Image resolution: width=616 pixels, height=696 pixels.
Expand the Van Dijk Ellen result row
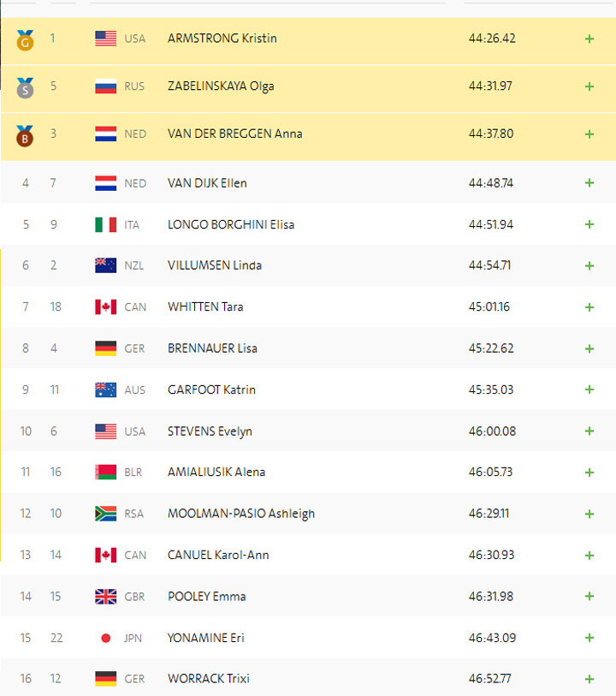coord(589,183)
